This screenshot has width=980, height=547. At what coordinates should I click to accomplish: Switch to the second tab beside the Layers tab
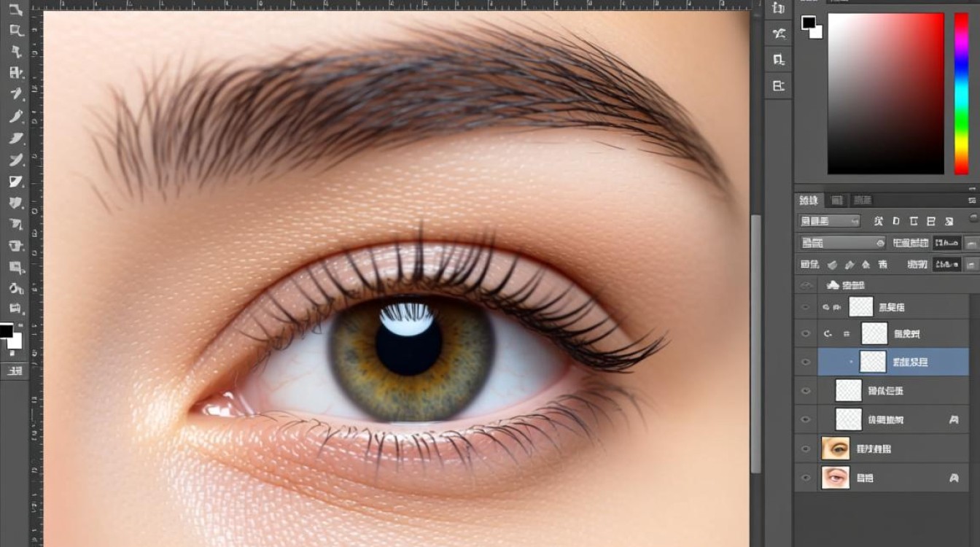coord(836,201)
